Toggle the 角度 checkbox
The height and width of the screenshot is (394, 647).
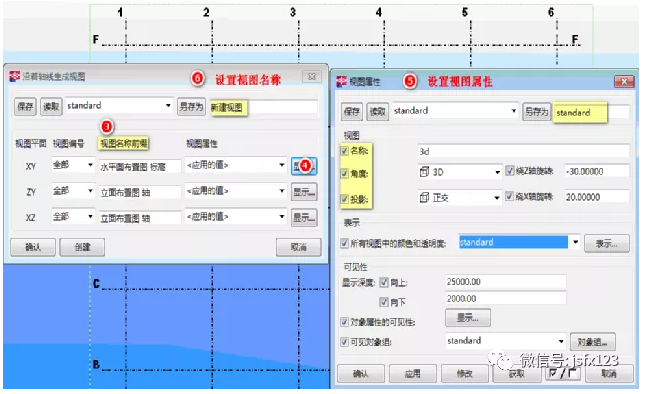[345, 174]
